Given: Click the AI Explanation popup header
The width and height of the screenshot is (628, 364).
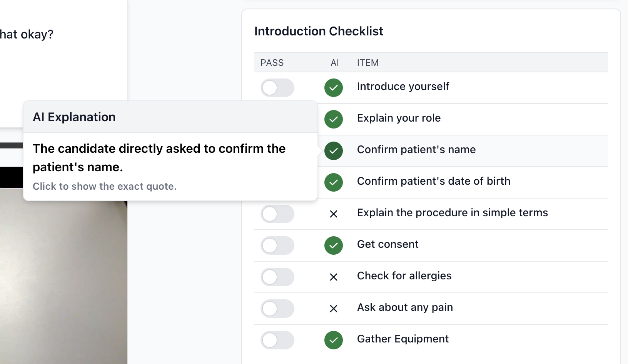Looking at the screenshot, I should point(170,117).
